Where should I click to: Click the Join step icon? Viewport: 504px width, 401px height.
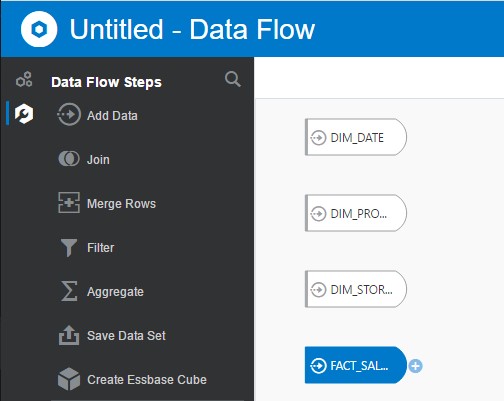(x=69, y=159)
